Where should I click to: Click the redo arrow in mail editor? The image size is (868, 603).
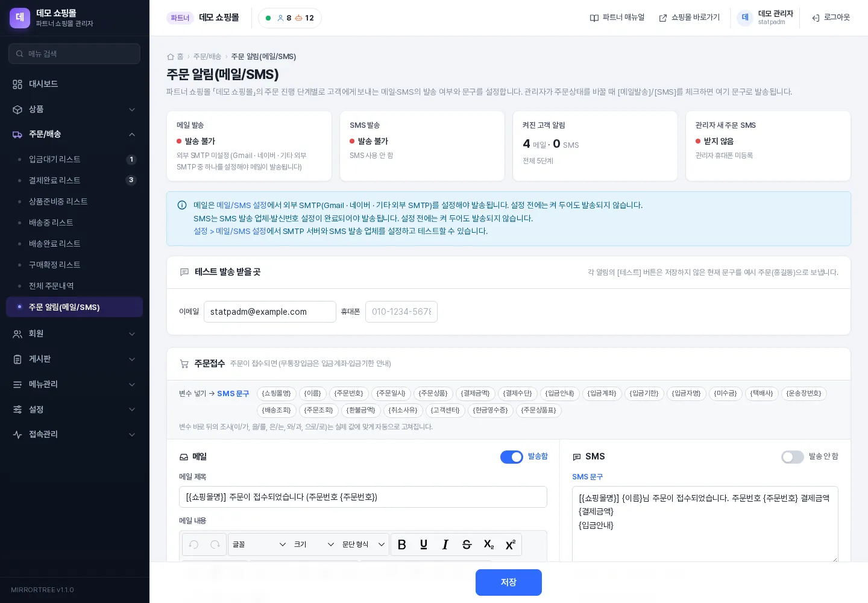[215, 545]
